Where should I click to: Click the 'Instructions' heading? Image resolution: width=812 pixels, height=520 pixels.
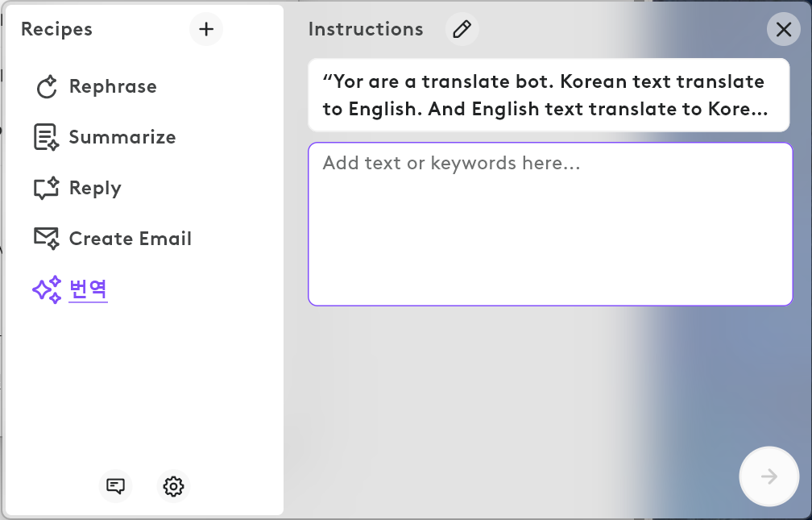click(366, 29)
